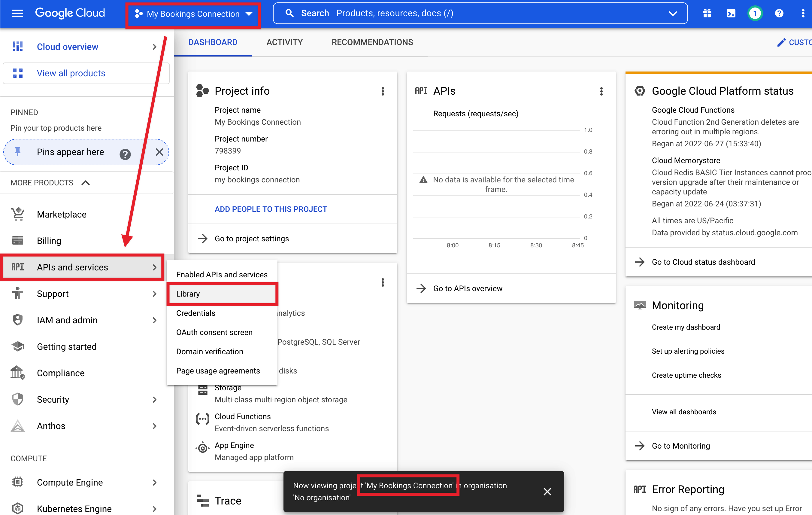
Task: Click Set up alerting policies
Action: pos(688,351)
